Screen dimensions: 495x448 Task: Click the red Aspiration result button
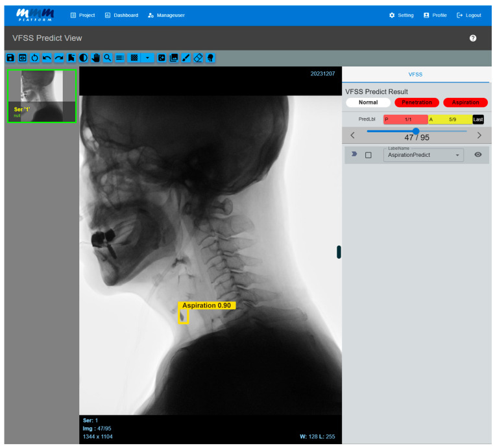click(x=465, y=102)
